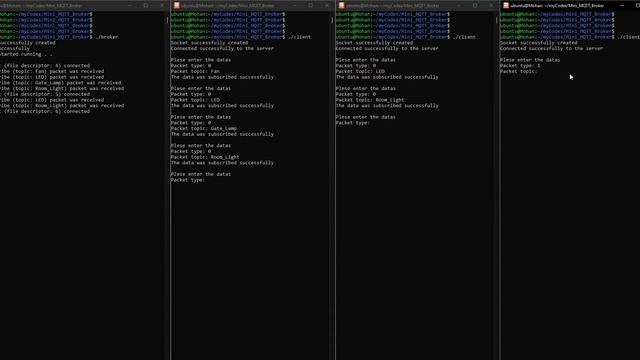Select the second terminal's title bar text
640x360 pixels.
tap(228, 6)
